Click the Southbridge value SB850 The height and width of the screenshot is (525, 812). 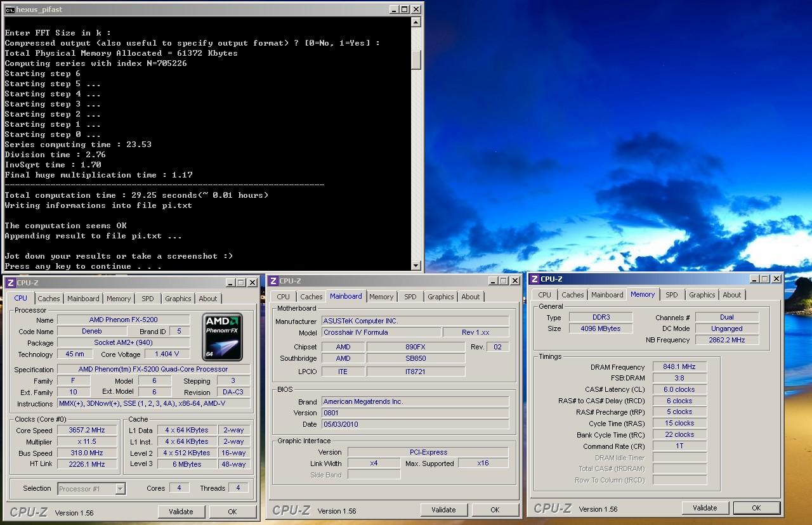tap(416, 358)
